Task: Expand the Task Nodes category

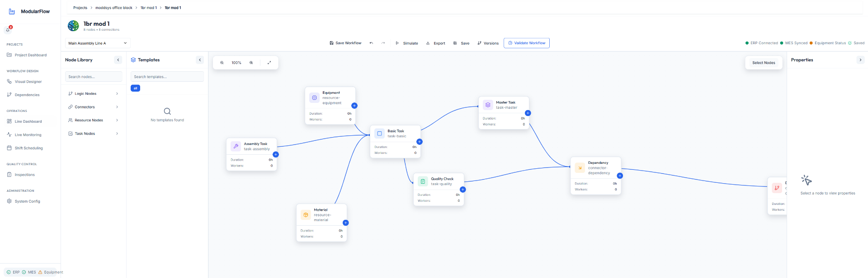Action: [93, 134]
